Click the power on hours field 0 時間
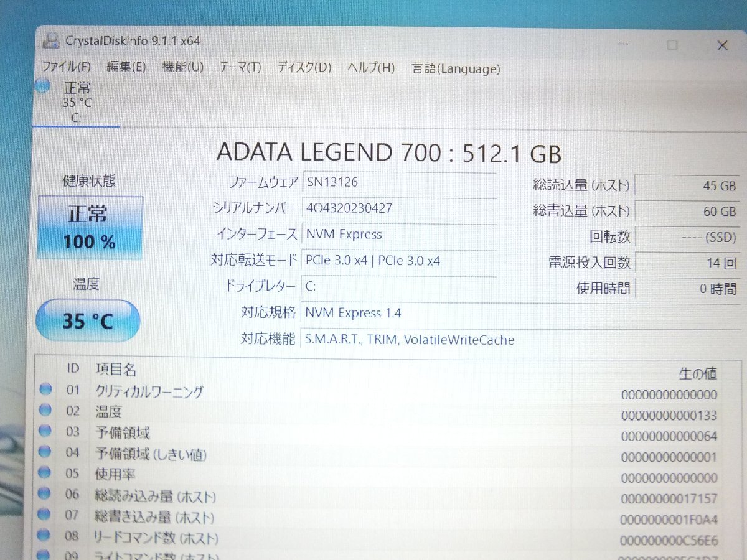This screenshot has height=560, width=747. [x=688, y=289]
